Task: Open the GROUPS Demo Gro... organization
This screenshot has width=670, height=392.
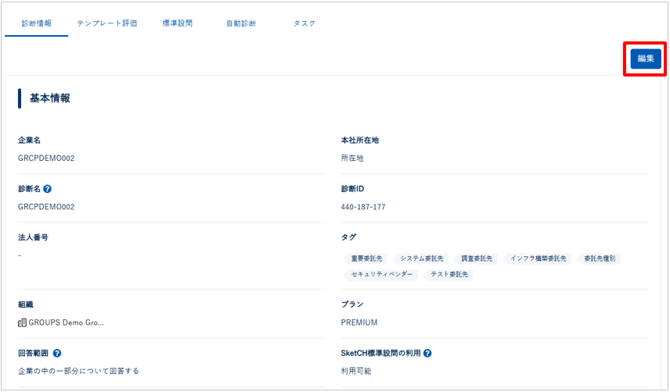Action: (x=66, y=323)
